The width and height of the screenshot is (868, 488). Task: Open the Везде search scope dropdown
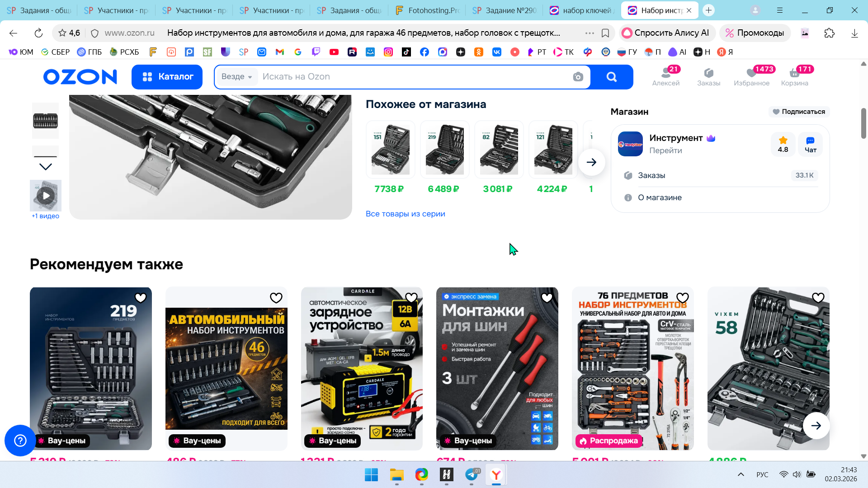[236, 77]
